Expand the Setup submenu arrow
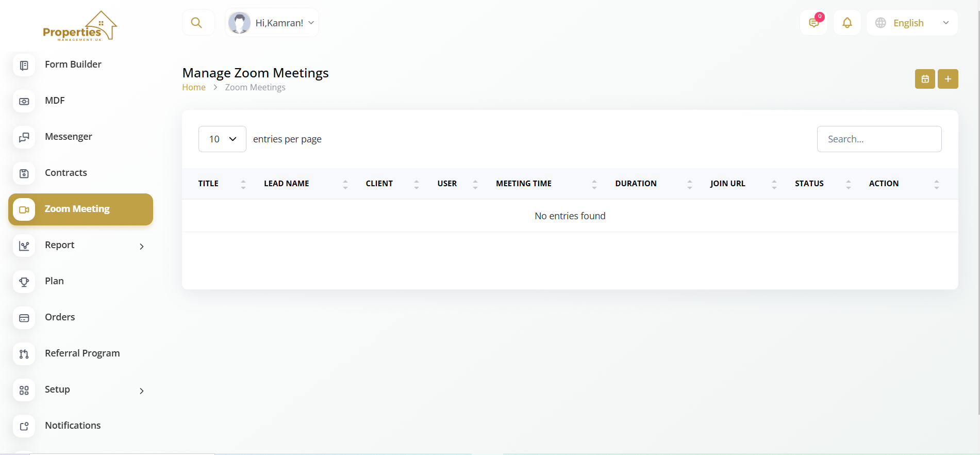The width and height of the screenshot is (980, 455). tap(142, 391)
